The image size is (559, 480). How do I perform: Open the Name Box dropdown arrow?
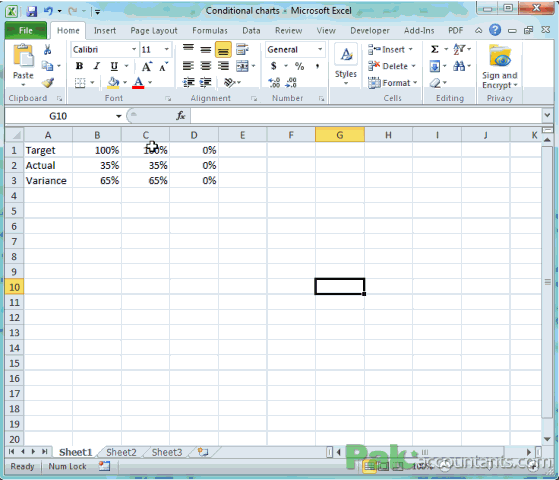(x=118, y=116)
